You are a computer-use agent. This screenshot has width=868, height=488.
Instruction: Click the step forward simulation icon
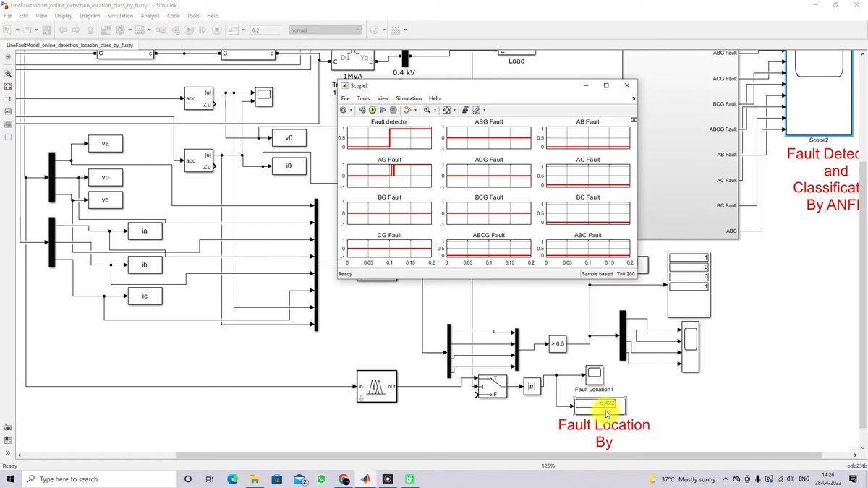click(x=203, y=30)
